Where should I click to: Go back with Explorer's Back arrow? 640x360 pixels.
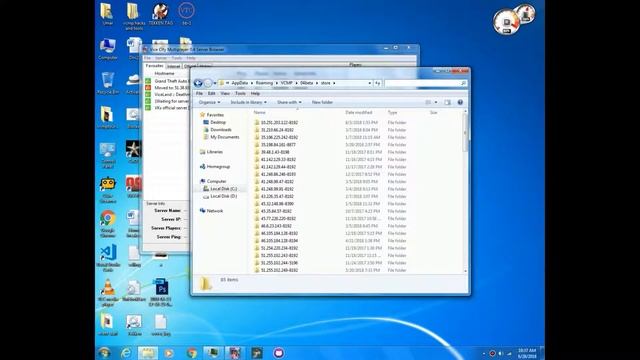pos(198,83)
